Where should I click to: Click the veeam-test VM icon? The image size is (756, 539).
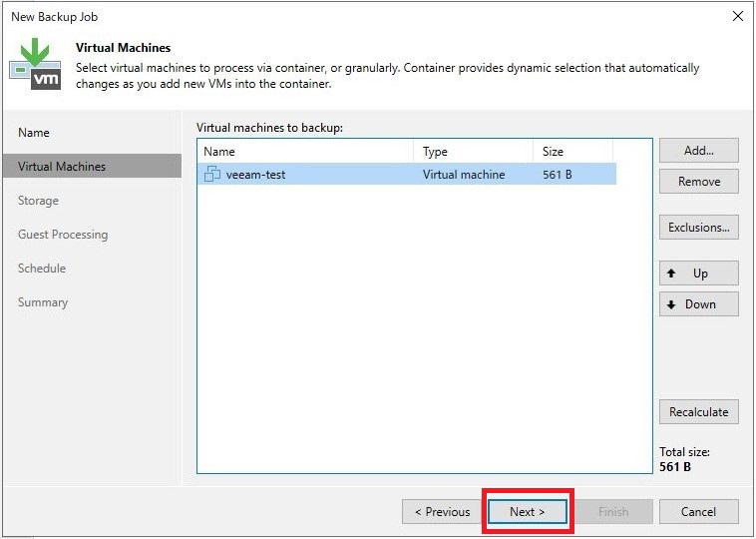tap(212, 174)
